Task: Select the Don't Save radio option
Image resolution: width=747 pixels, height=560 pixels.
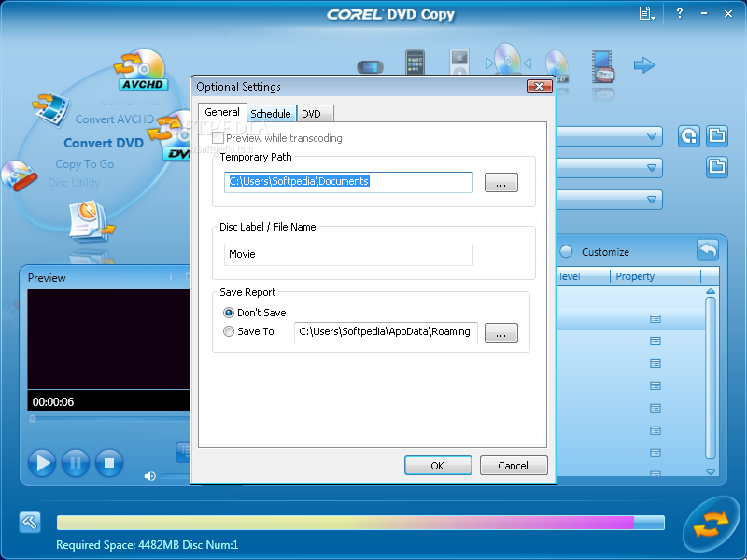Action: point(229,313)
